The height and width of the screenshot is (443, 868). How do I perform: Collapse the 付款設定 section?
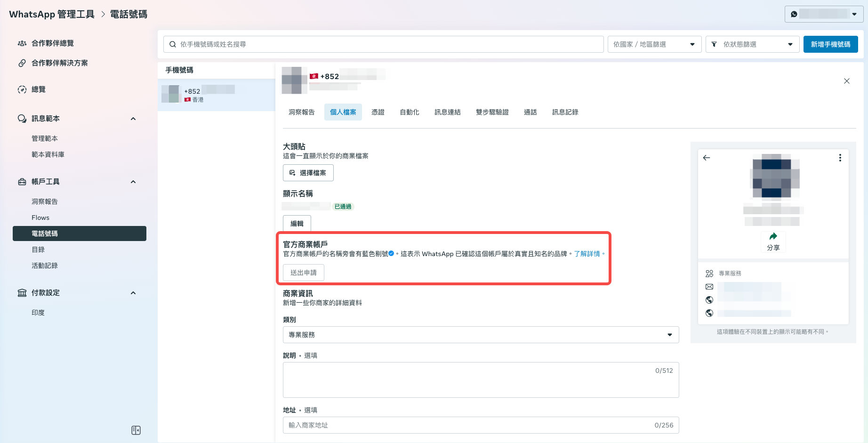tap(133, 293)
